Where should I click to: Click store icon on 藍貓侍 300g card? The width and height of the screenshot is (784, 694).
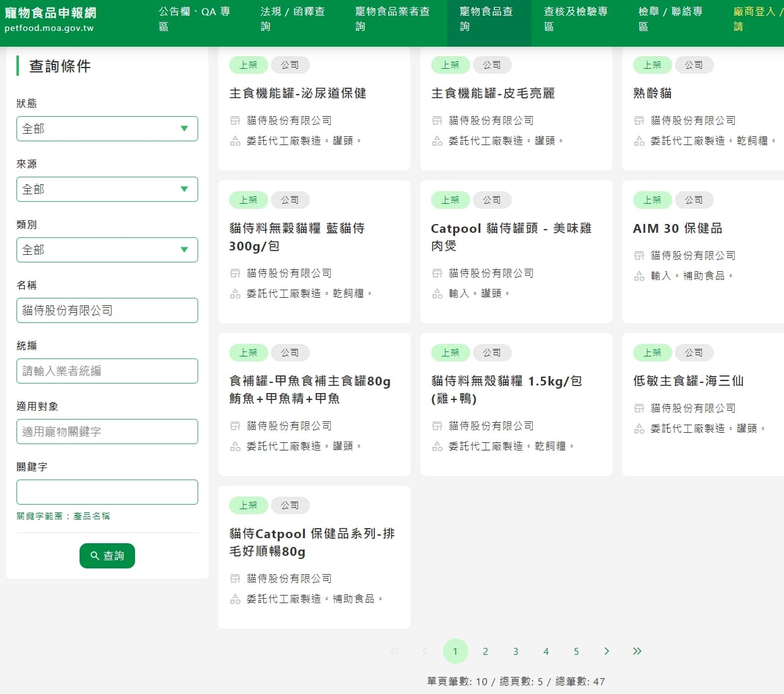(235, 273)
